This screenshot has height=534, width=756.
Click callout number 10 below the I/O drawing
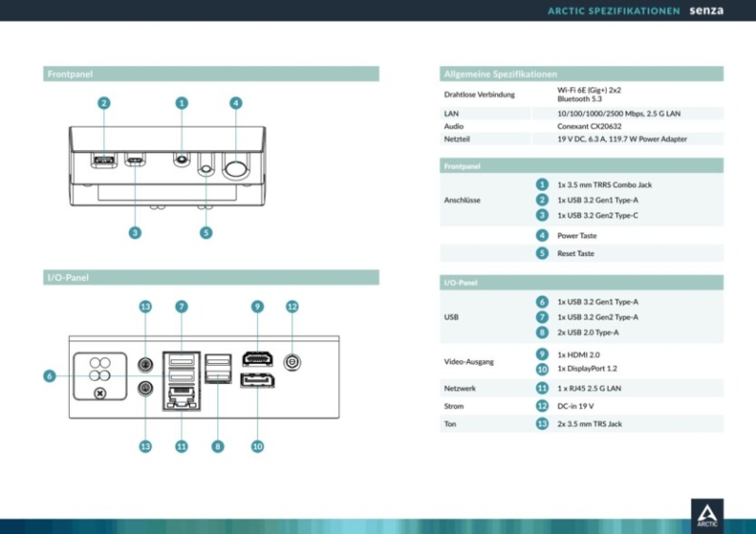coord(257,446)
